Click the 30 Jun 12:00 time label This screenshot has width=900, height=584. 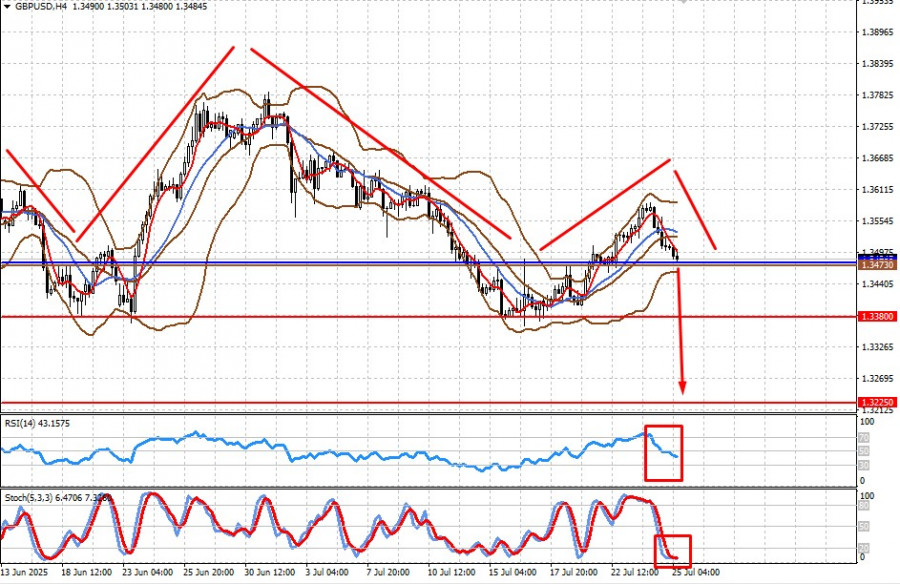coord(269,573)
